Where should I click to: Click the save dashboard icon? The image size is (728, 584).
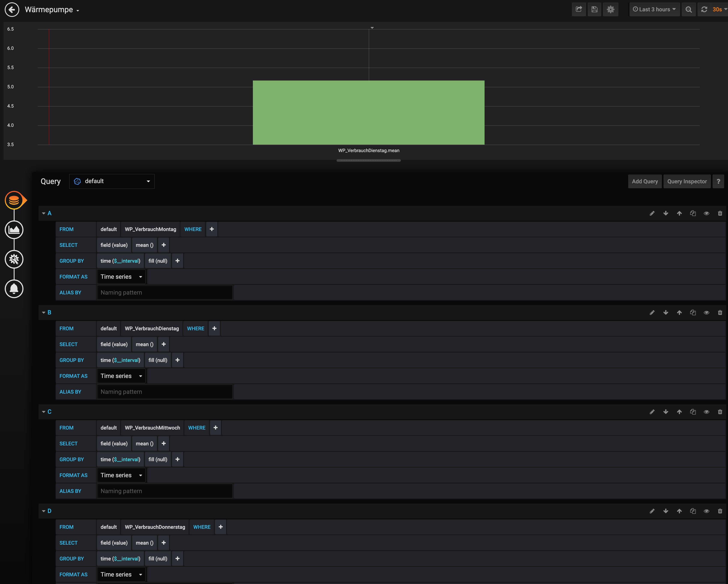coord(595,9)
